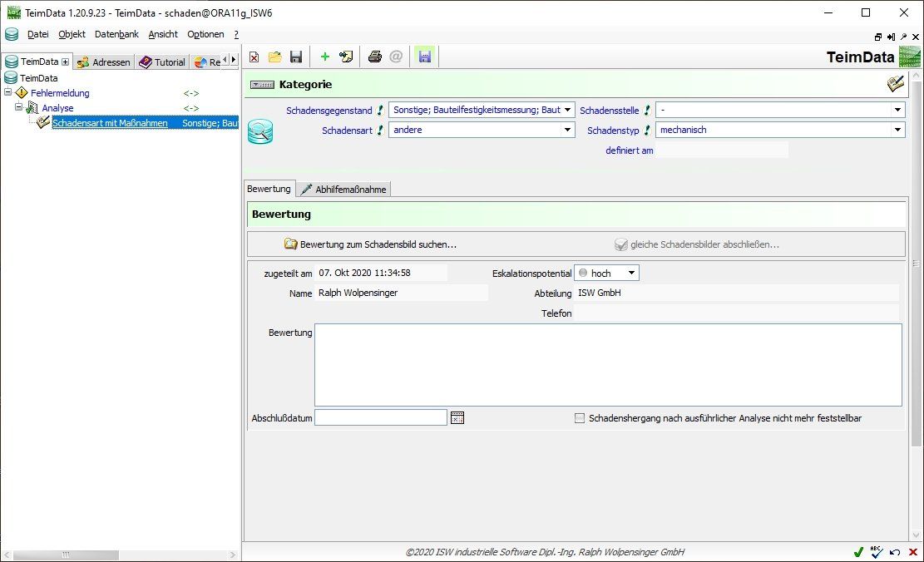Open the calendar picker beside Abschlußdatum
Screen dimensions: 924x562
(457, 418)
